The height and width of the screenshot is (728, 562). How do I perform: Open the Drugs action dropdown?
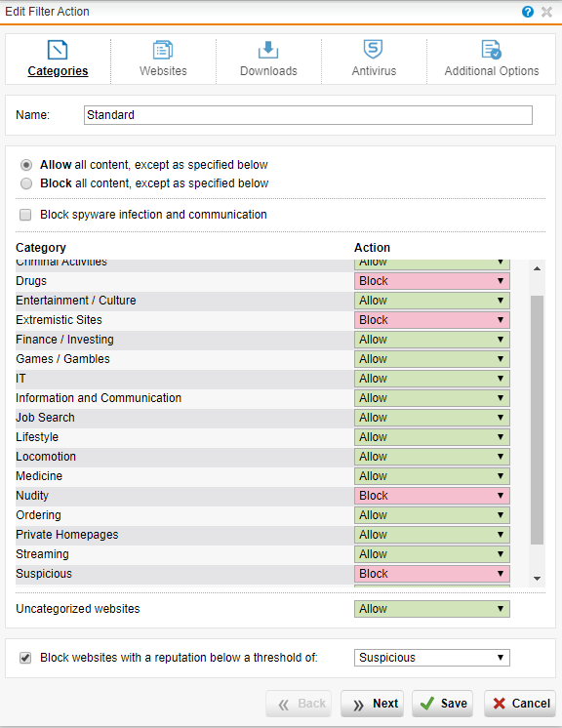pyautogui.click(x=432, y=281)
